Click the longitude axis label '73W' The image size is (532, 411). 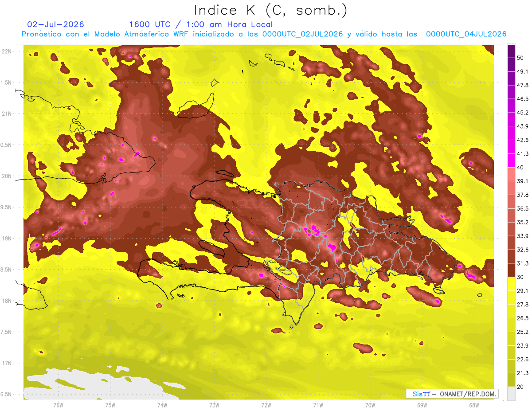coord(214,405)
